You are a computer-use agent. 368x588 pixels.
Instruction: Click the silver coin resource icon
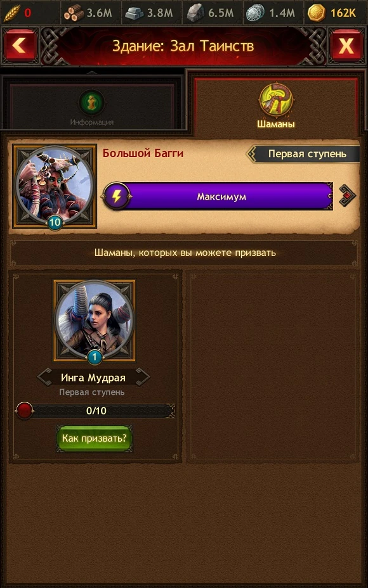[x=255, y=13]
